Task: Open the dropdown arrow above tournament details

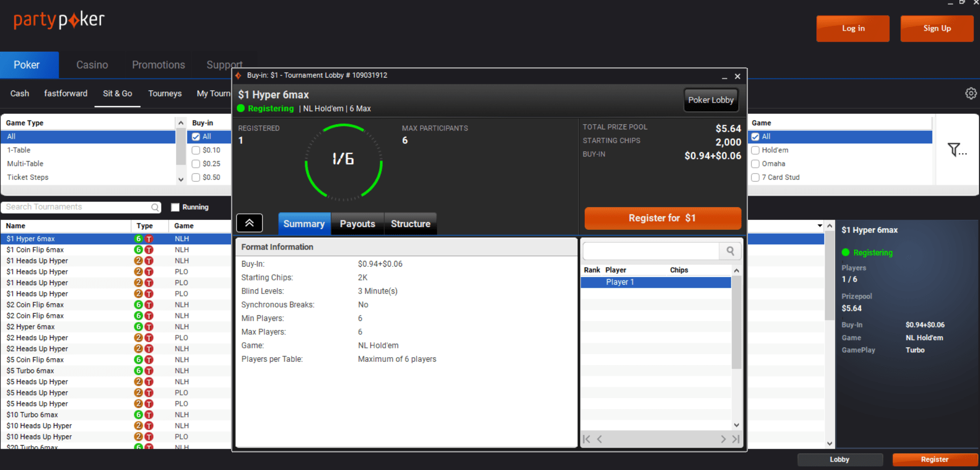Action: click(819, 226)
